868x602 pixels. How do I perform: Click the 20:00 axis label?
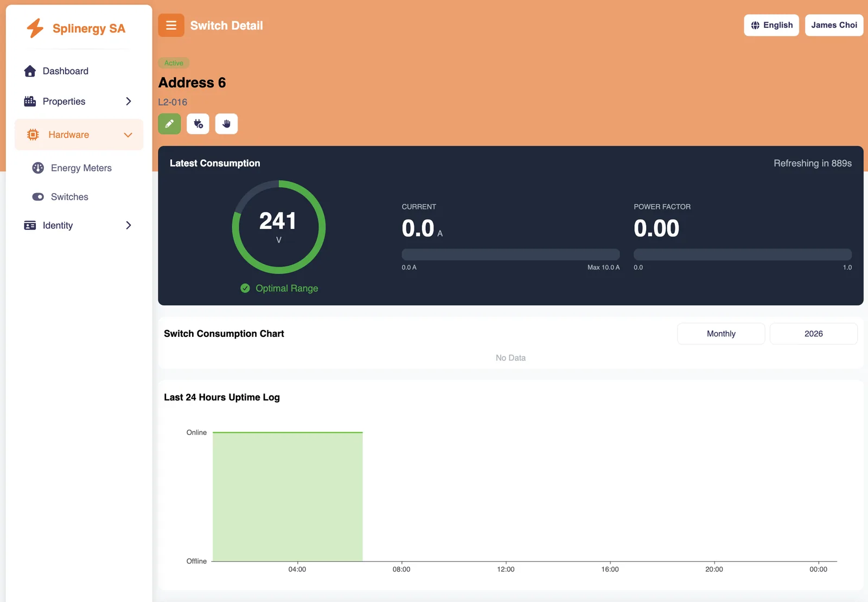[x=714, y=569]
